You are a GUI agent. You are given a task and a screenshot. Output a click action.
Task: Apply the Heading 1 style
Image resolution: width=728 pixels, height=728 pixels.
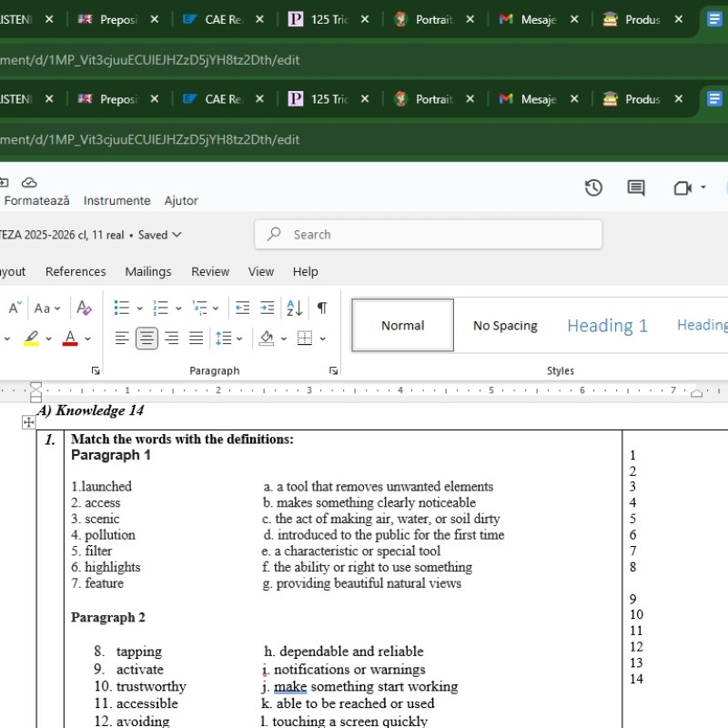607,325
